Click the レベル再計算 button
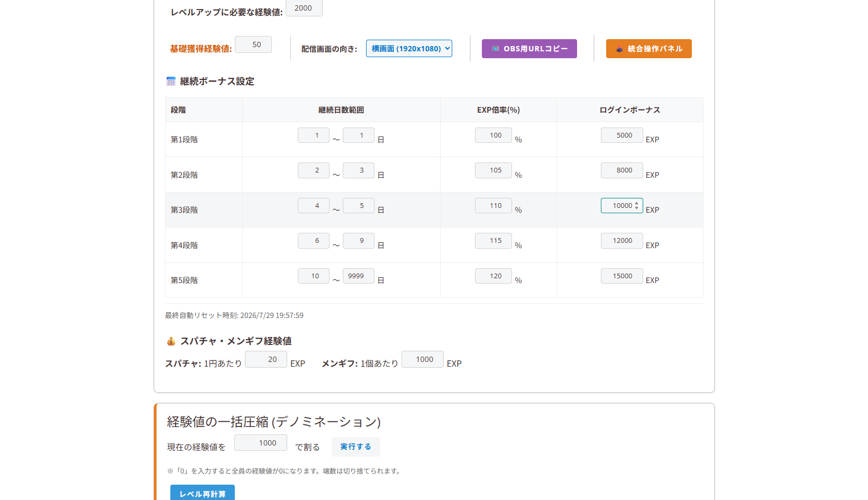This screenshot has height=500, width=868. click(x=203, y=493)
